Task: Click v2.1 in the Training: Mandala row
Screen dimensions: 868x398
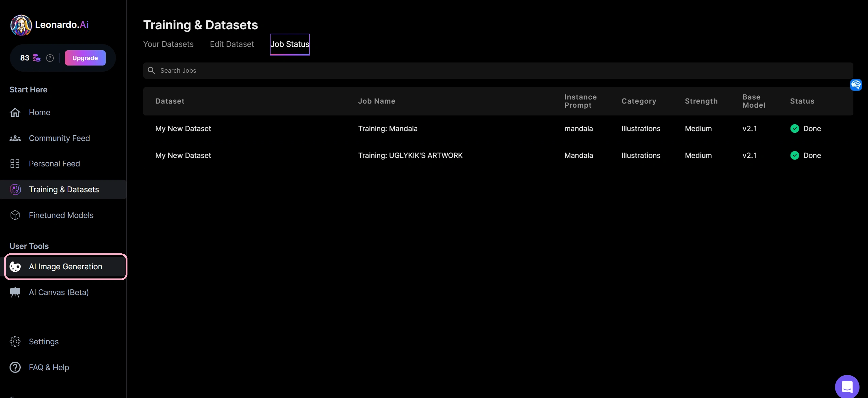Action: point(749,129)
